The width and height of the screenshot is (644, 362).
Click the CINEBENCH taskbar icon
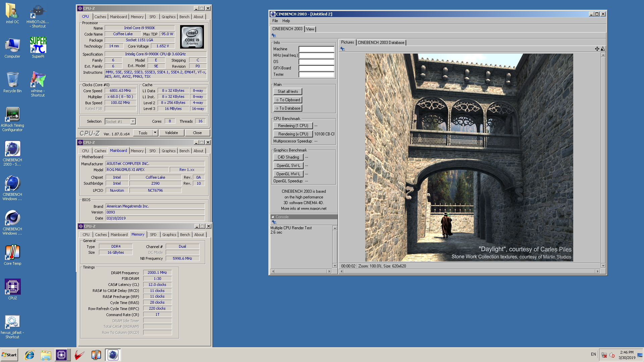[113, 355]
